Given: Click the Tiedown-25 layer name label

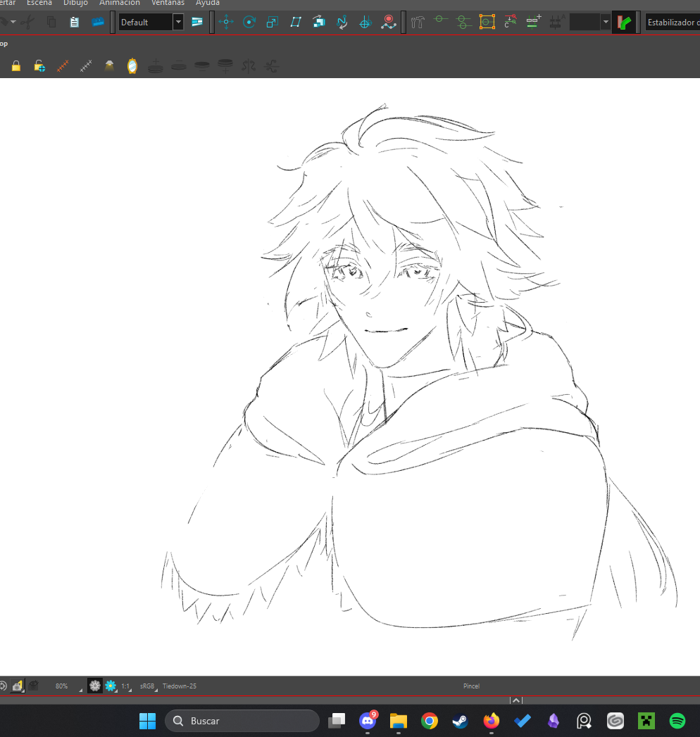Looking at the screenshot, I should coord(180,686).
